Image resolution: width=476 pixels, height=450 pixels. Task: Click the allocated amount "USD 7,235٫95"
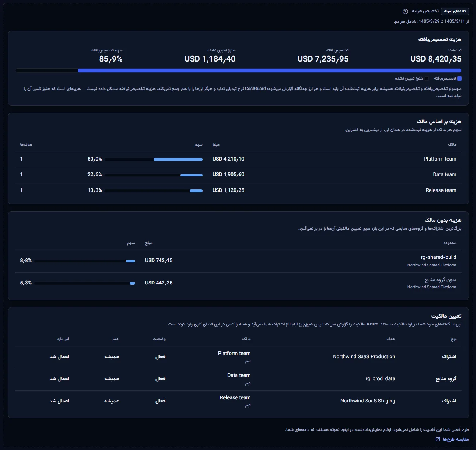click(323, 59)
